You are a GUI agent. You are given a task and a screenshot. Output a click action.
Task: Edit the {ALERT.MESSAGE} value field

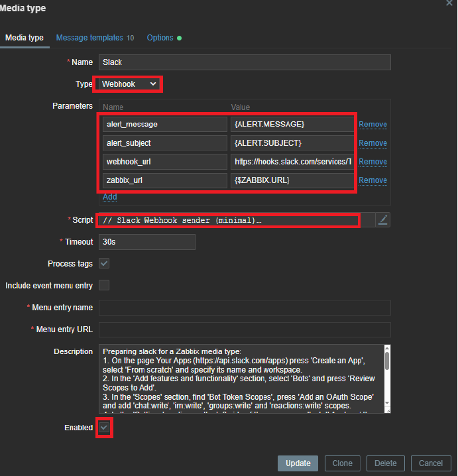(292, 124)
